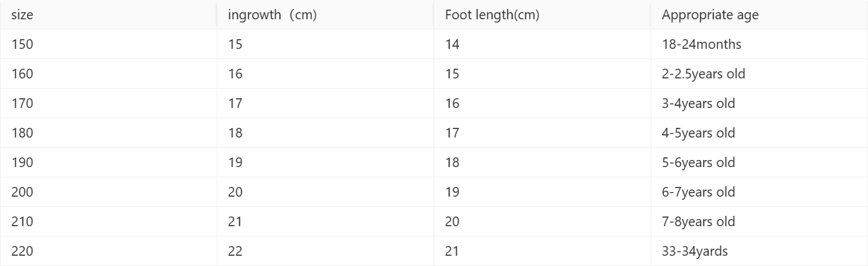Click the size 170 cell
The height and width of the screenshot is (266, 868).
[23, 103]
